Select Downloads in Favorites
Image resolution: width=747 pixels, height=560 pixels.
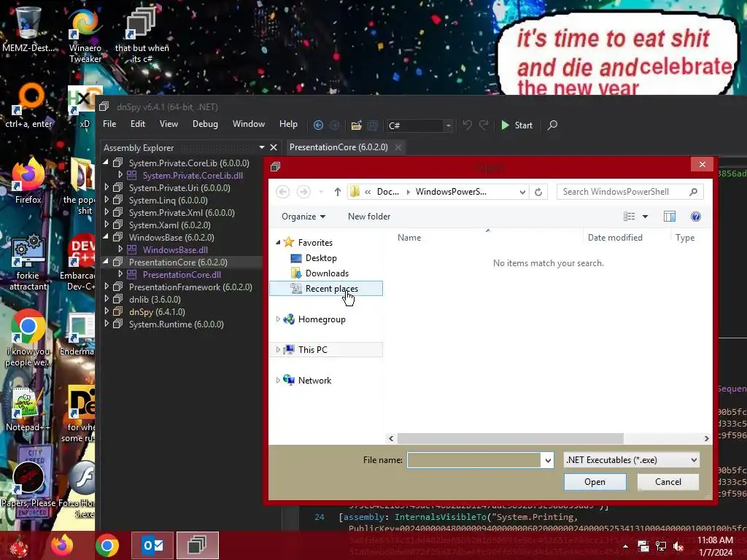pyautogui.click(x=327, y=273)
